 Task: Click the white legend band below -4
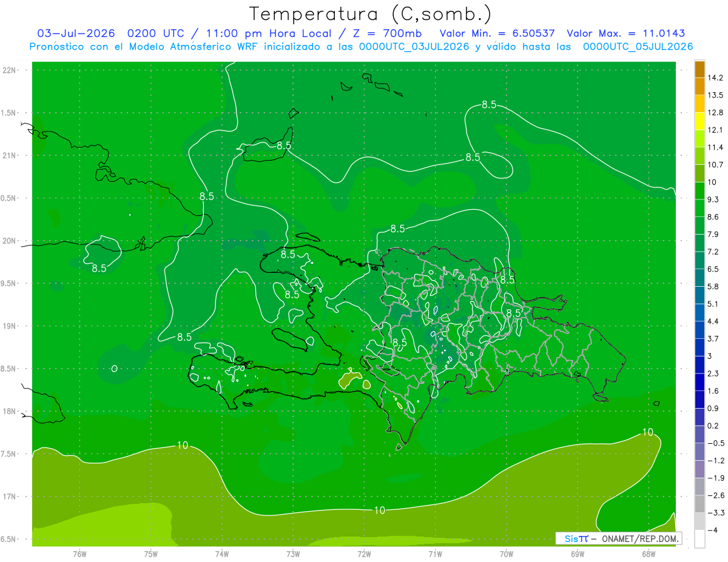click(x=699, y=539)
